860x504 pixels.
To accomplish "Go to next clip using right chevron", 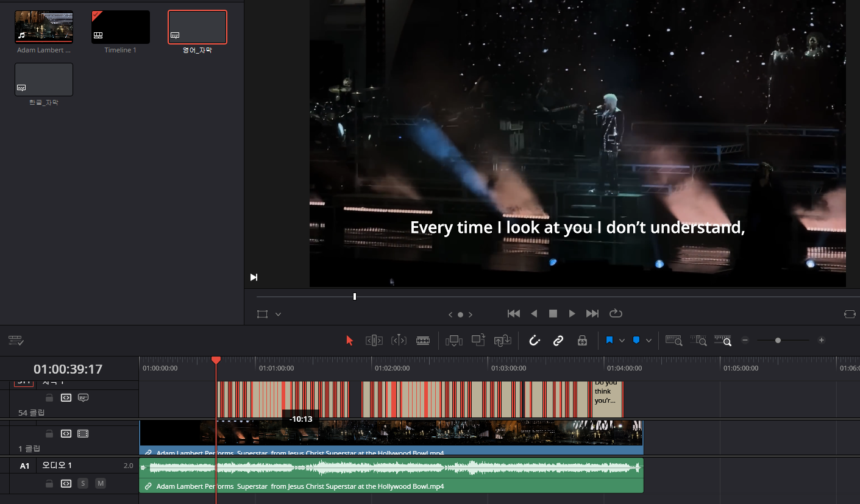I will point(471,314).
